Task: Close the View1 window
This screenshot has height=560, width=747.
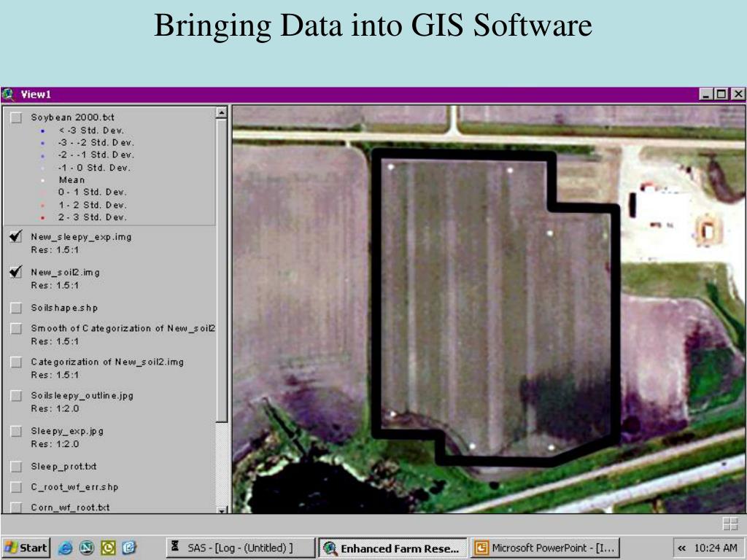Action: coord(738,94)
